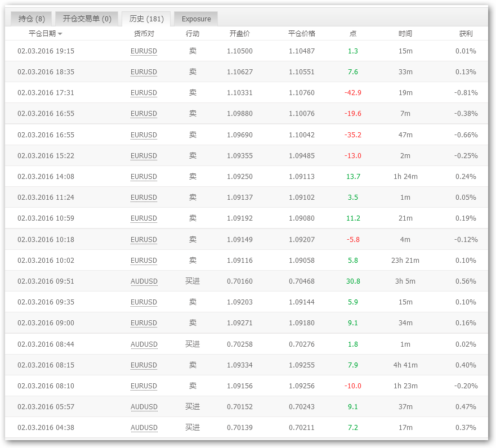This screenshot has width=496, height=448.
Task: Open EURUSD link in the 08:15 row
Action: tap(144, 365)
